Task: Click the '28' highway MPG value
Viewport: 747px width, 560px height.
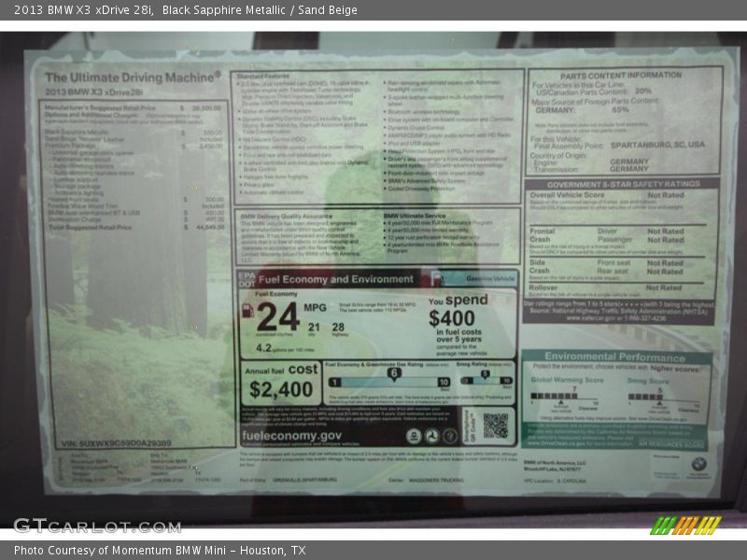Action: (338, 328)
